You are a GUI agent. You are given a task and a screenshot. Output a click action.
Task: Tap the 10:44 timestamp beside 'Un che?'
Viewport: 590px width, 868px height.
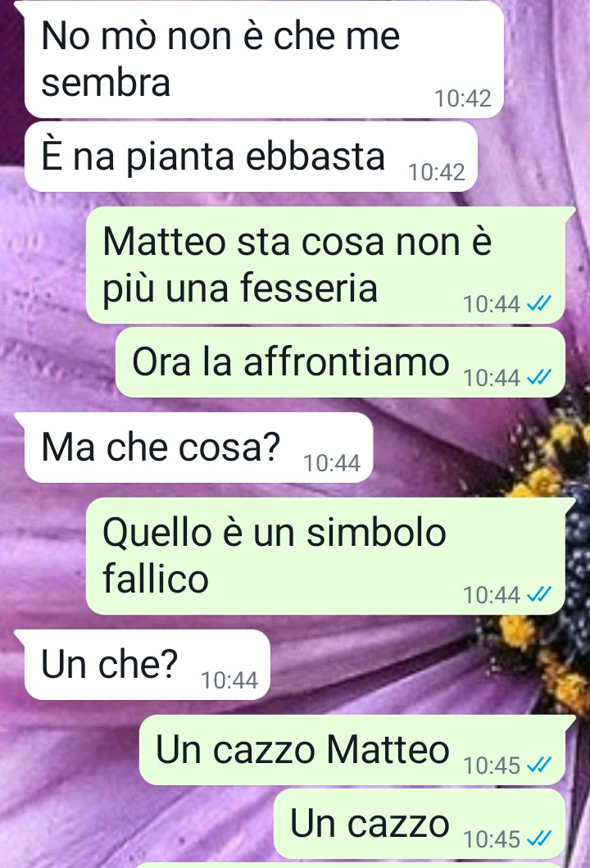229,679
